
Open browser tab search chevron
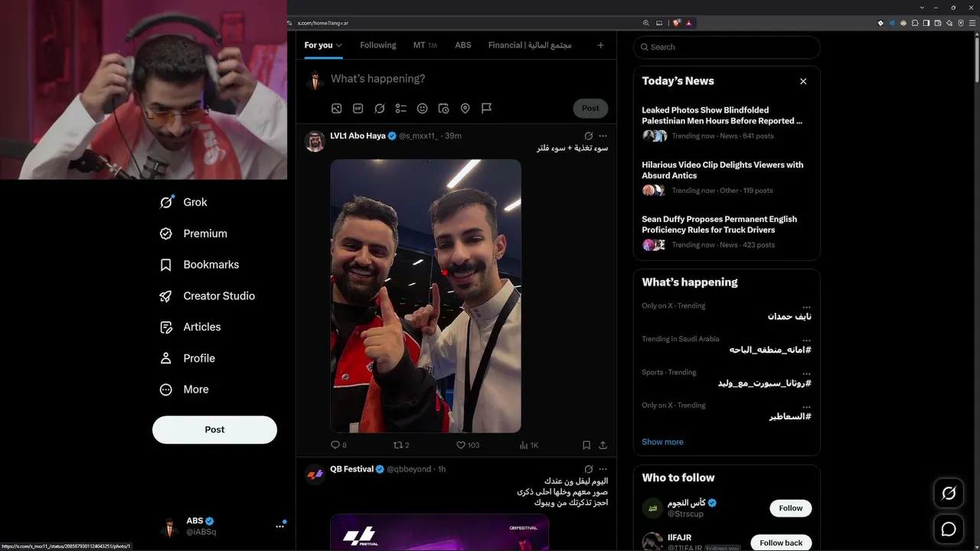(923, 8)
